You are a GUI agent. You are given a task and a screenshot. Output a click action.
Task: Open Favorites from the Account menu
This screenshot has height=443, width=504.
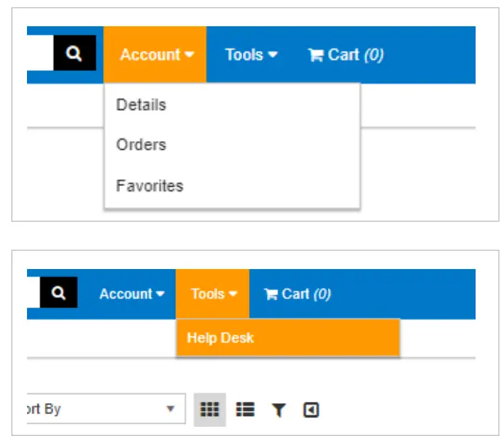(x=150, y=186)
